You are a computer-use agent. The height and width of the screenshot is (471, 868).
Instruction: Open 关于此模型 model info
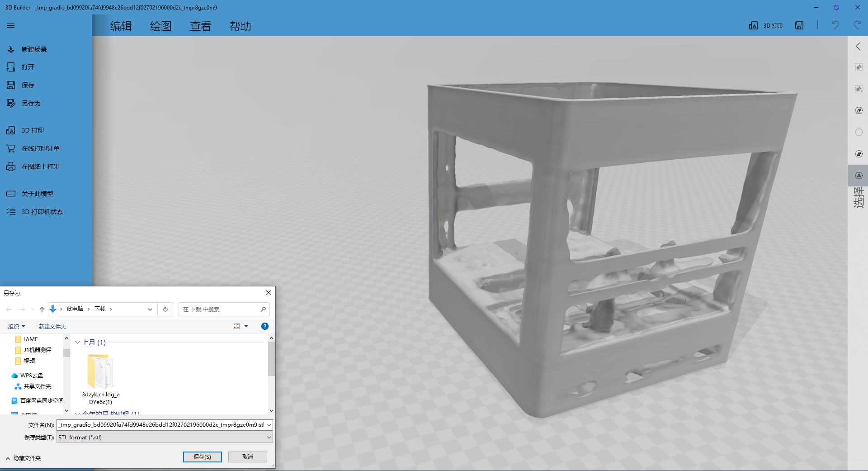pyautogui.click(x=37, y=194)
